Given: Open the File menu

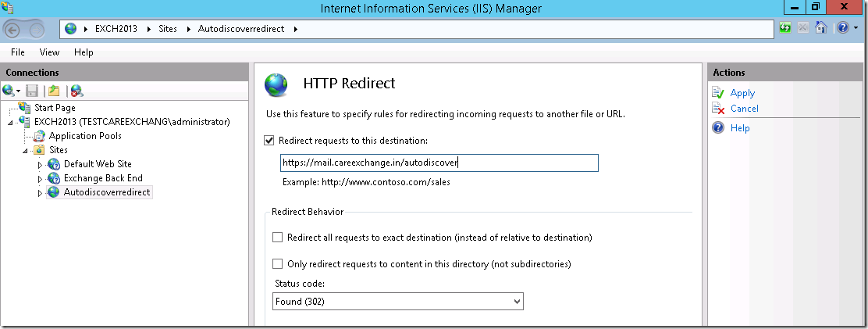Looking at the screenshot, I should coord(18,52).
